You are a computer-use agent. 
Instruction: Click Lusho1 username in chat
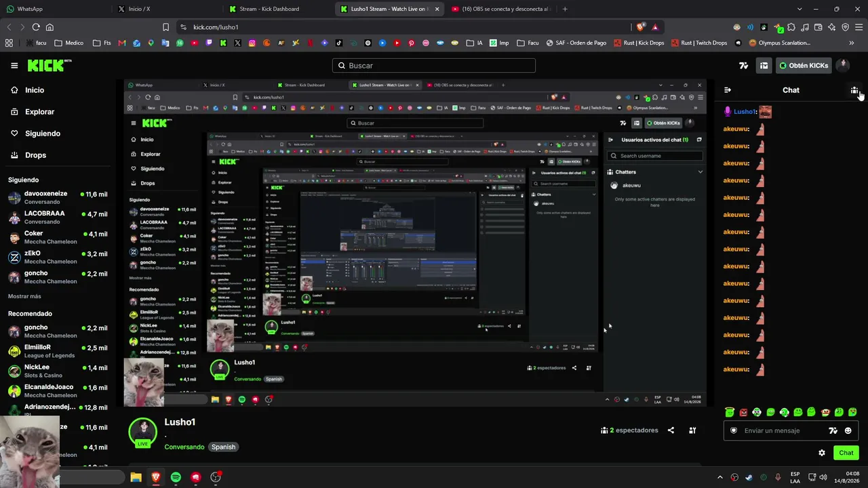pos(745,112)
